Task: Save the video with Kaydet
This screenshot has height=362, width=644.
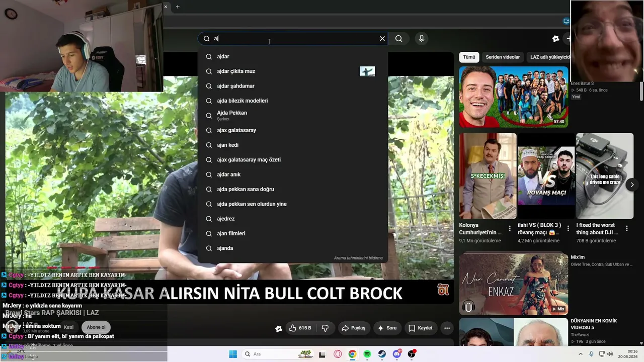Action: coord(420,328)
